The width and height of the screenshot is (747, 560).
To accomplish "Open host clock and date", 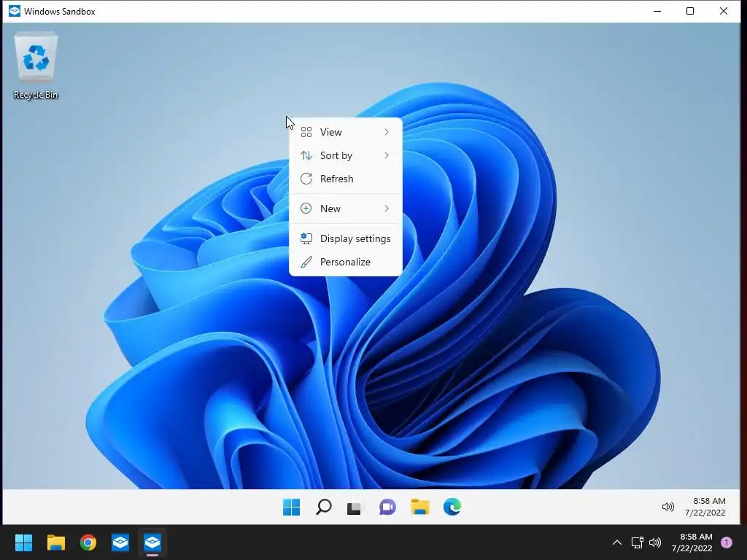I will pos(692,542).
